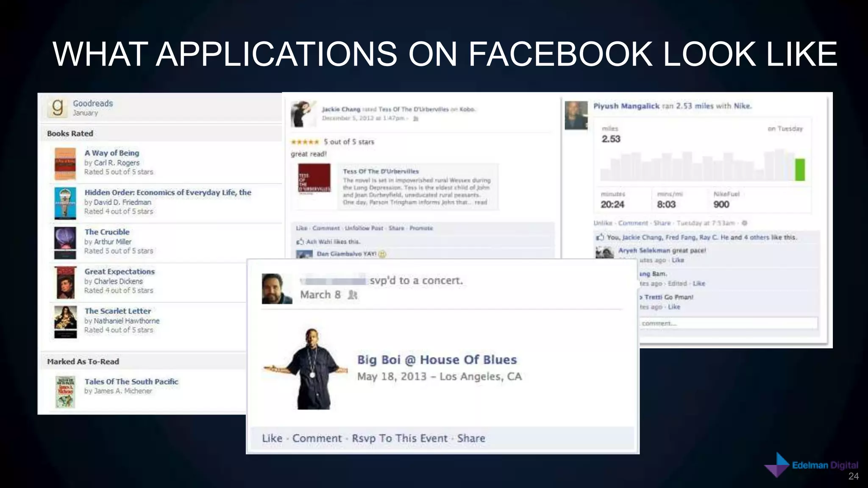The image size is (868, 488).
Task: Click The Crucible book cover thumbnail
Action: (65, 243)
